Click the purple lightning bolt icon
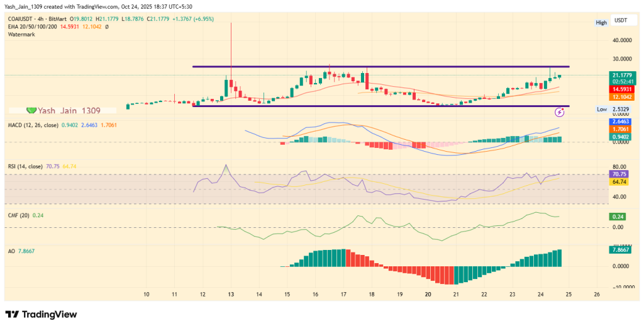Screen dimensions: 644x328 (560, 112)
